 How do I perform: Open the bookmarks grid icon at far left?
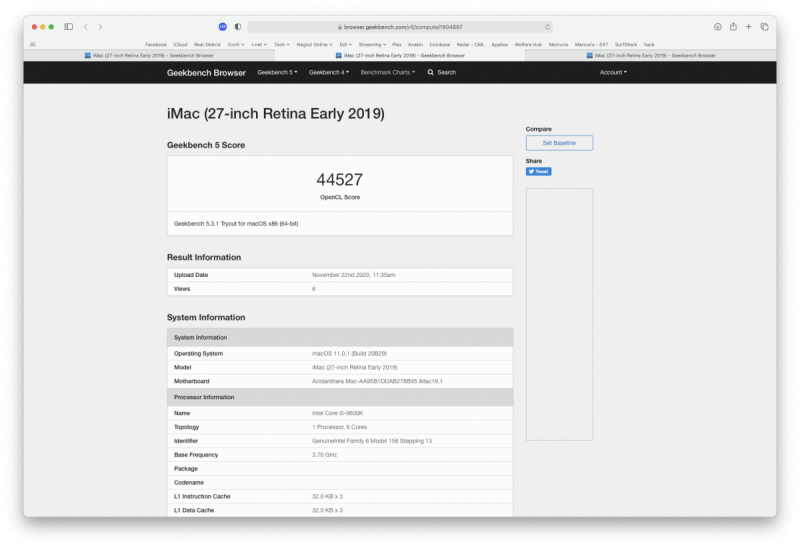coord(33,44)
